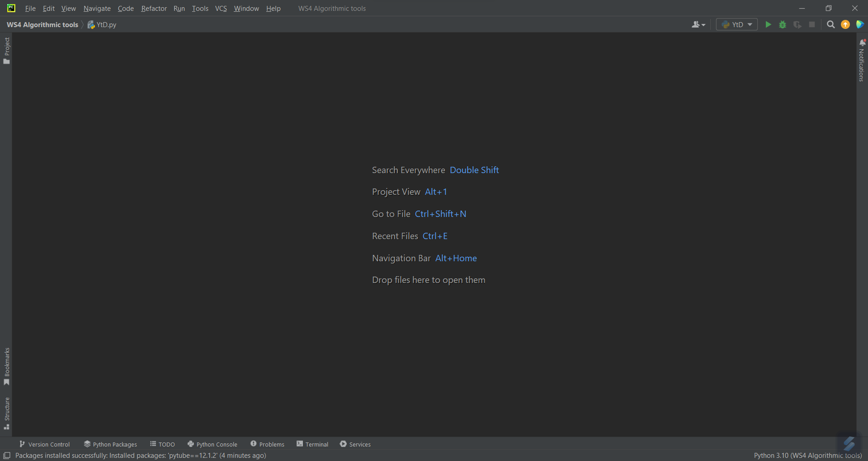This screenshot has width=868, height=461.
Task: Click the window title 'WS4 Algorithmic tools'
Action: point(332,9)
